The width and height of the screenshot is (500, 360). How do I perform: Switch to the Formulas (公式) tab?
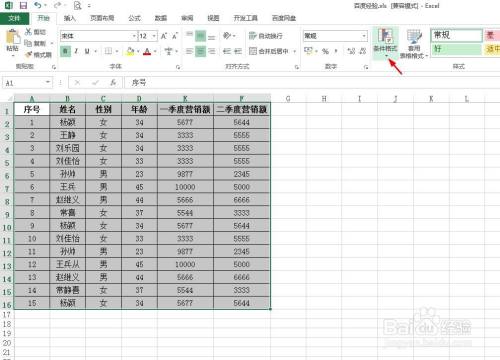[x=134, y=18]
